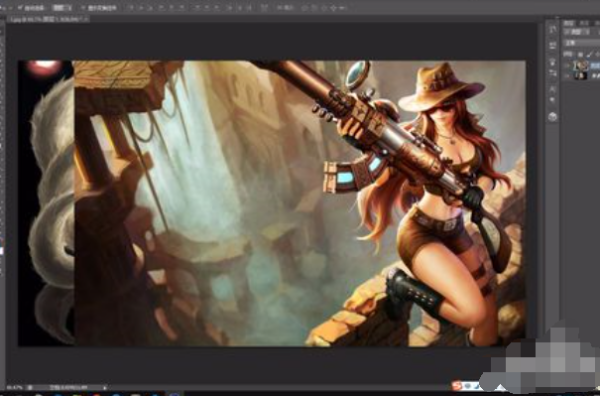Open the Properties panel icon in collapsed dock
Image resolution: width=600 pixels, height=396 pixels.
pyautogui.click(x=552, y=46)
